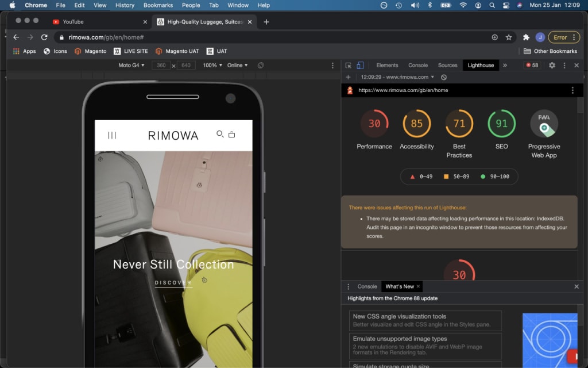The width and height of the screenshot is (588, 368).
Task: Open Other Bookmarks folder
Action: [550, 51]
